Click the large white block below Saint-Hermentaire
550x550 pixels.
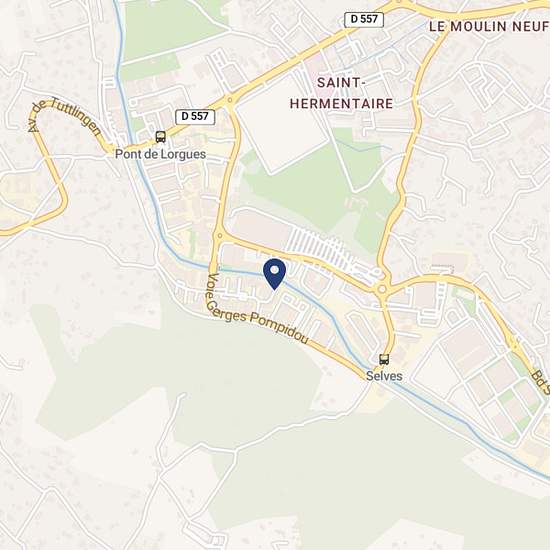(282, 124)
